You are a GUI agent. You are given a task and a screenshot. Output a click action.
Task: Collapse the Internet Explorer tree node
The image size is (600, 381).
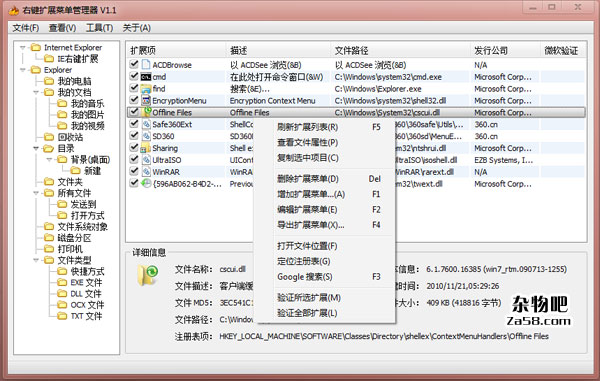23,48
